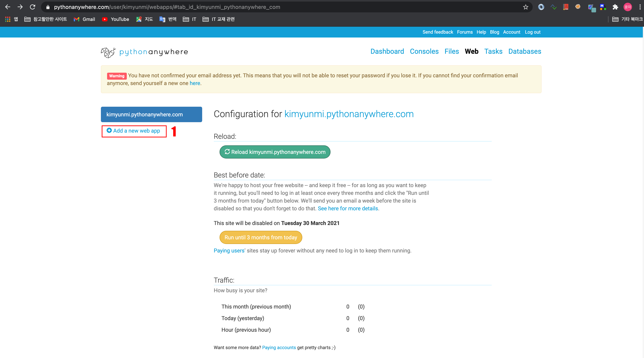Click 'here' to resend confirmation email
Screen dimensions: 644x358
(195, 83)
